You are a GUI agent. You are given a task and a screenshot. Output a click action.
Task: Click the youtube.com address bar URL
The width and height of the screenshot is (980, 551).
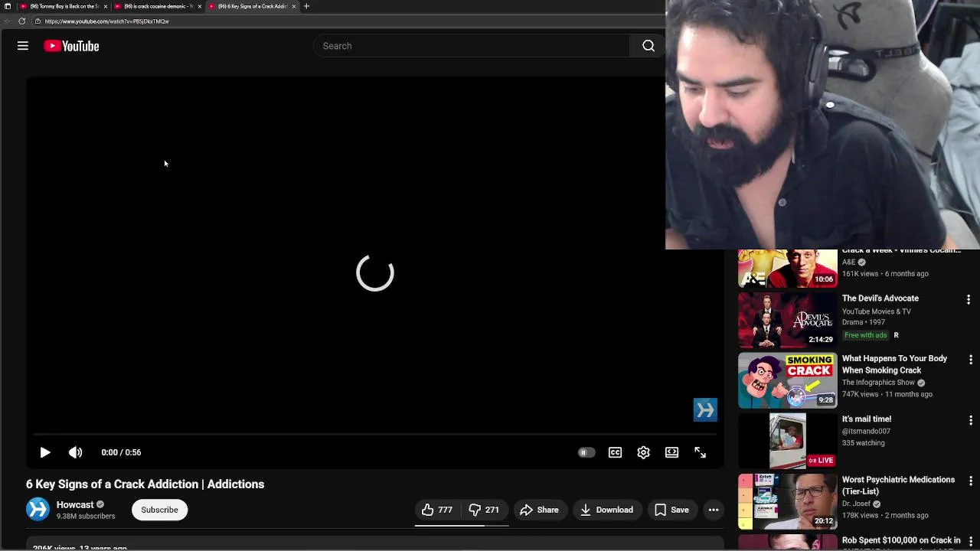[106, 21]
